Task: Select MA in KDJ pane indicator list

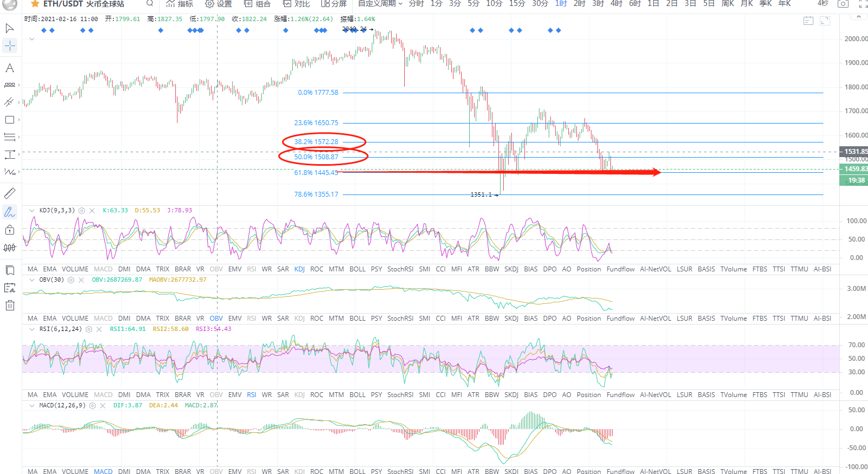Action: coord(32,269)
